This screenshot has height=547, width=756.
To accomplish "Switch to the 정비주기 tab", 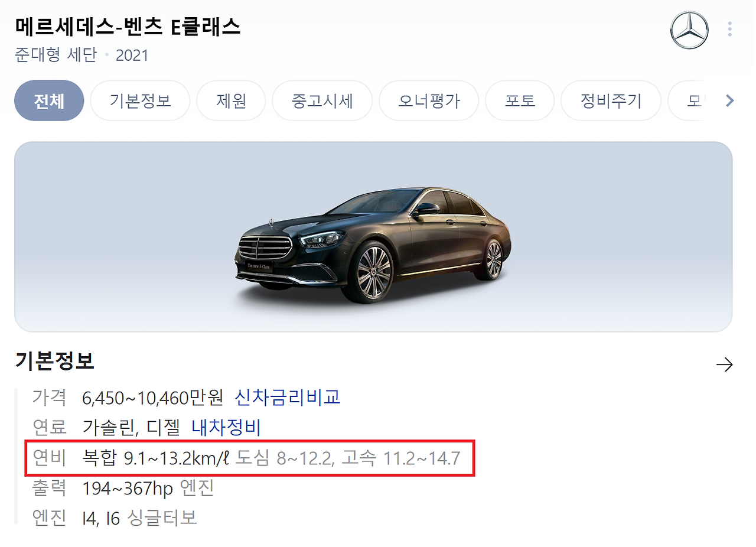I will [x=611, y=101].
